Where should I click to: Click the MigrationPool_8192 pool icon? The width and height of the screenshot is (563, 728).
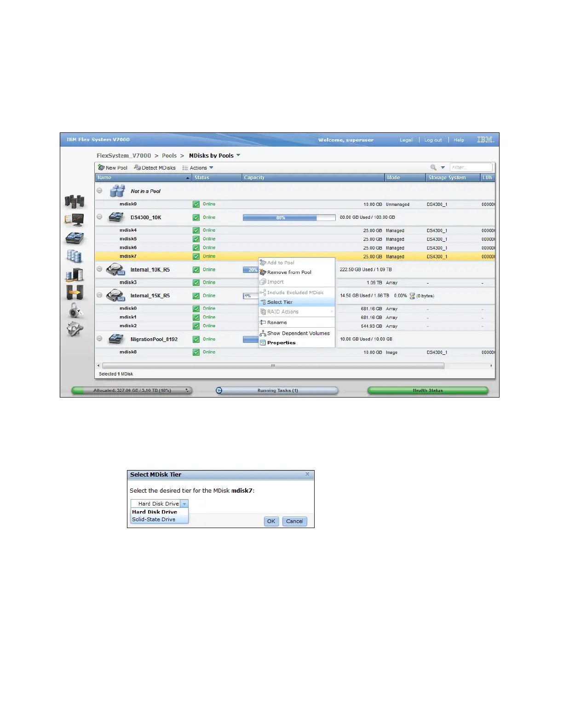tap(116, 339)
